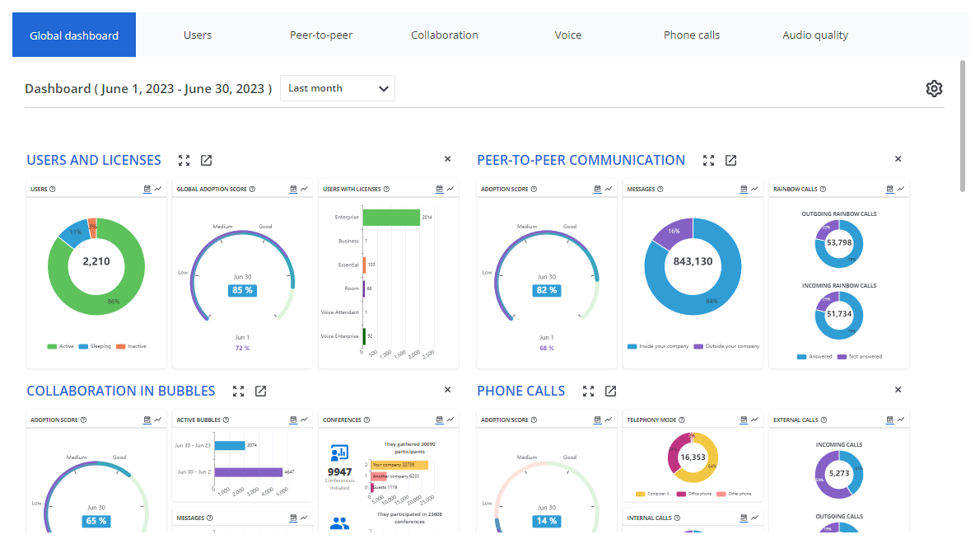Open the dashboard settings gear

pyautogui.click(x=934, y=88)
